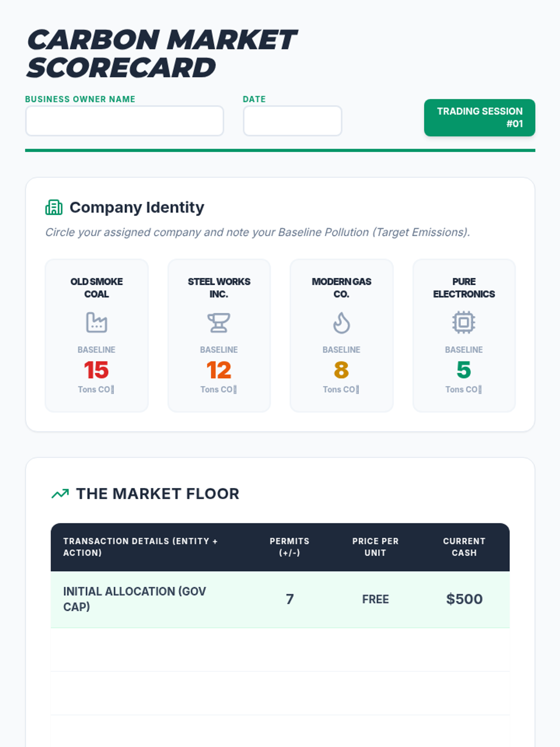Choose the Steel Works Inc. company name
Screen dimensions: 560x747
(x=219, y=288)
